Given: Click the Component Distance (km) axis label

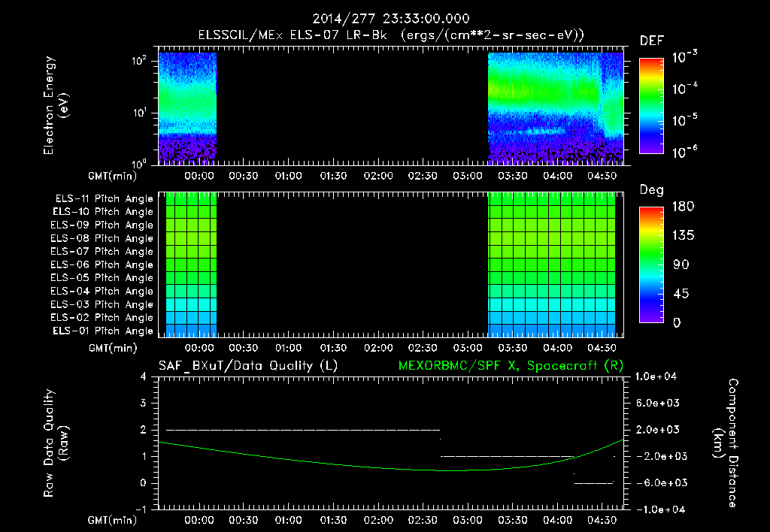Looking at the screenshot, I should 726,443.
